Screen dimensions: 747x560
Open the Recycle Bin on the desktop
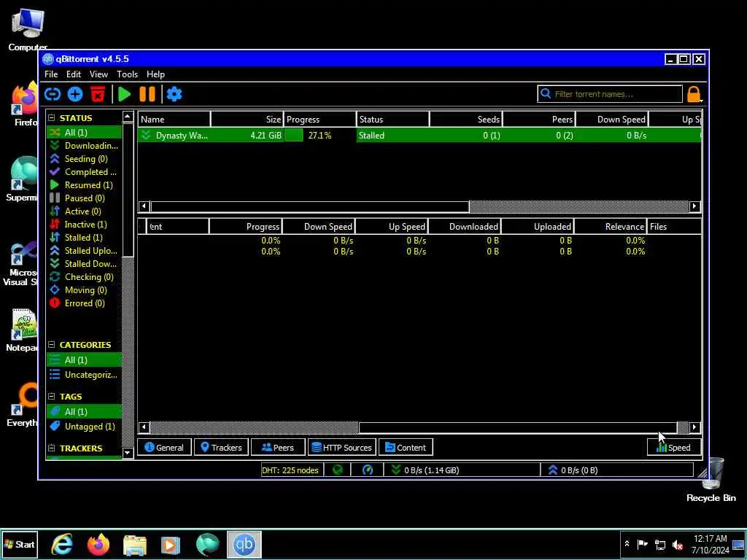coord(711,481)
